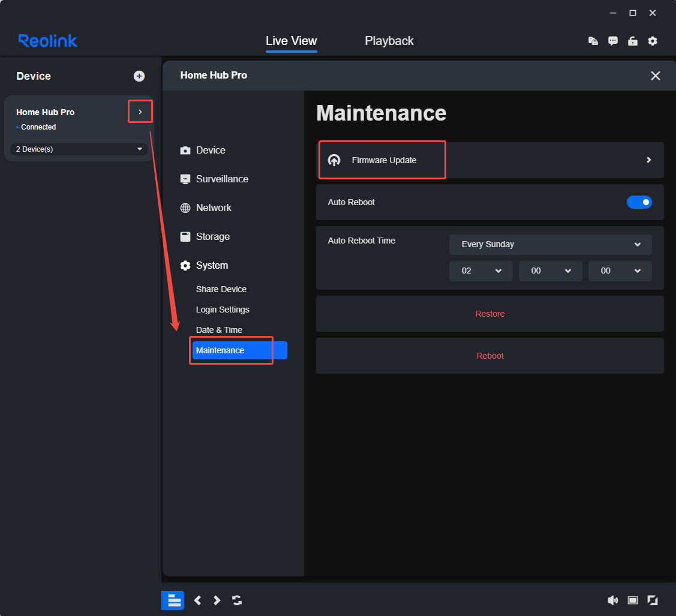
Task: Close the Home Hub Pro settings panel
Action: click(x=655, y=76)
